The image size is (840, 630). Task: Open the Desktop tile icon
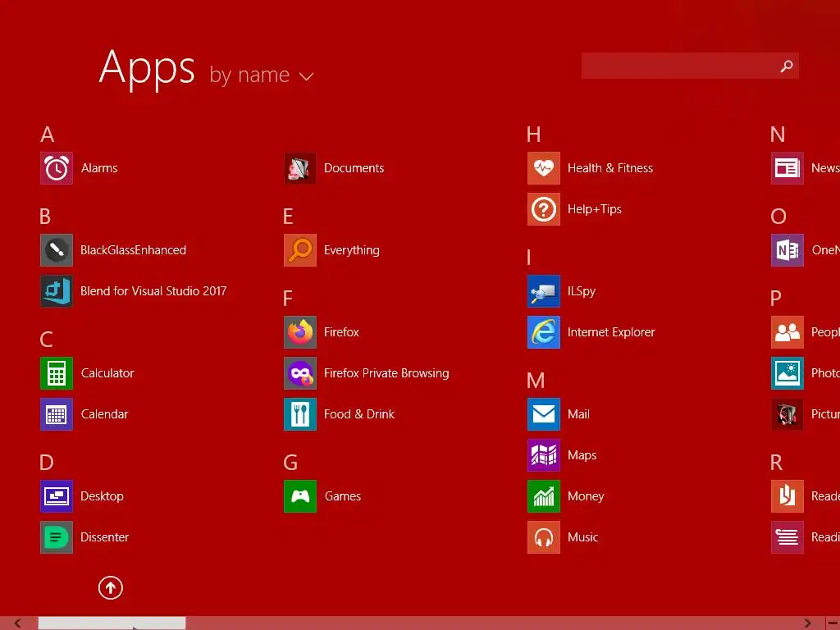pyautogui.click(x=57, y=496)
